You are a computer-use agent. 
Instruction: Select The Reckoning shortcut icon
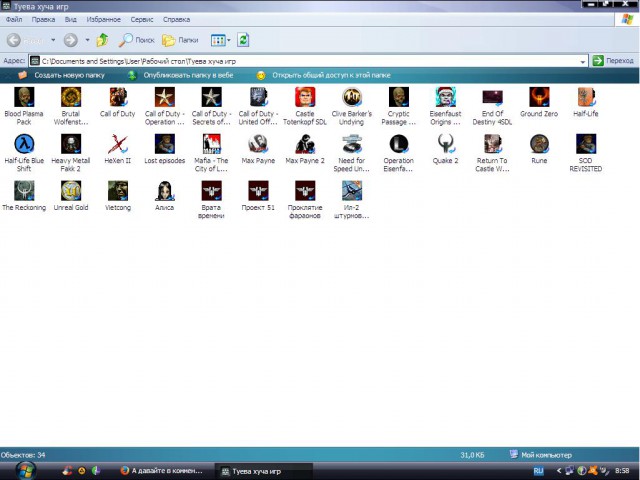pyautogui.click(x=24, y=191)
